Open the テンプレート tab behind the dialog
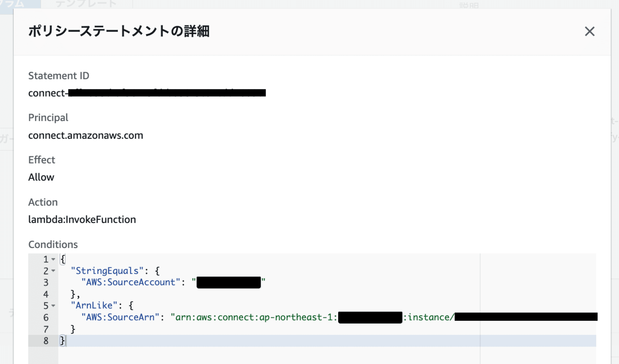The height and width of the screenshot is (364, 619). [x=86, y=4]
